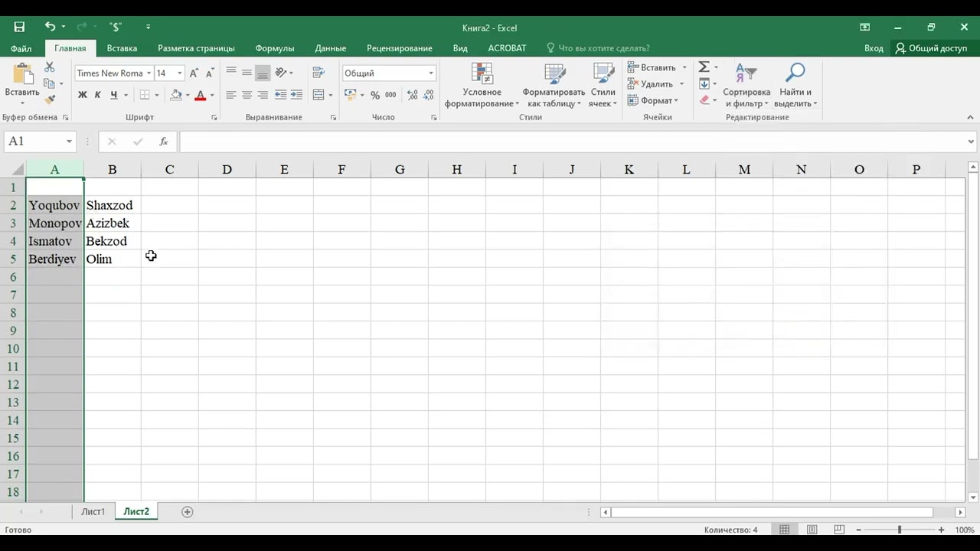Click the Insert function fx icon

pyautogui.click(x=163, y=142)
